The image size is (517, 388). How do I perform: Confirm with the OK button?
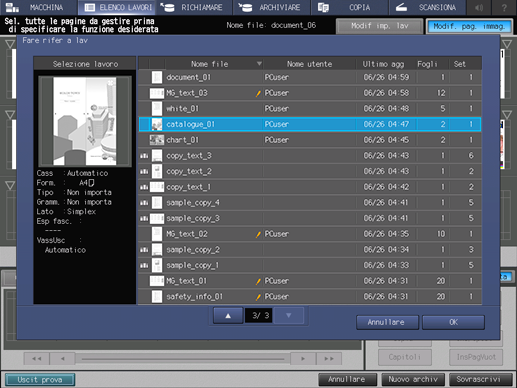pyautogui.click(x=453, y=322)
